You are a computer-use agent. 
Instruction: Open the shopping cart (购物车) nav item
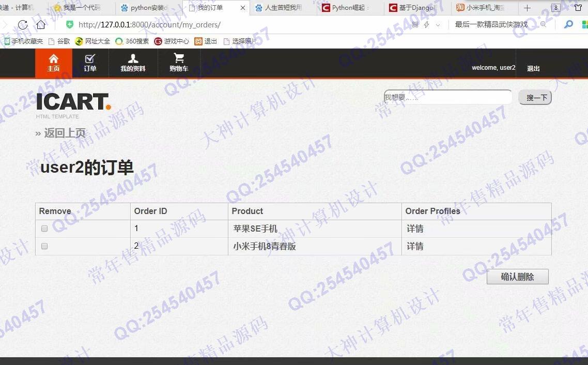(x=179, y=63)
